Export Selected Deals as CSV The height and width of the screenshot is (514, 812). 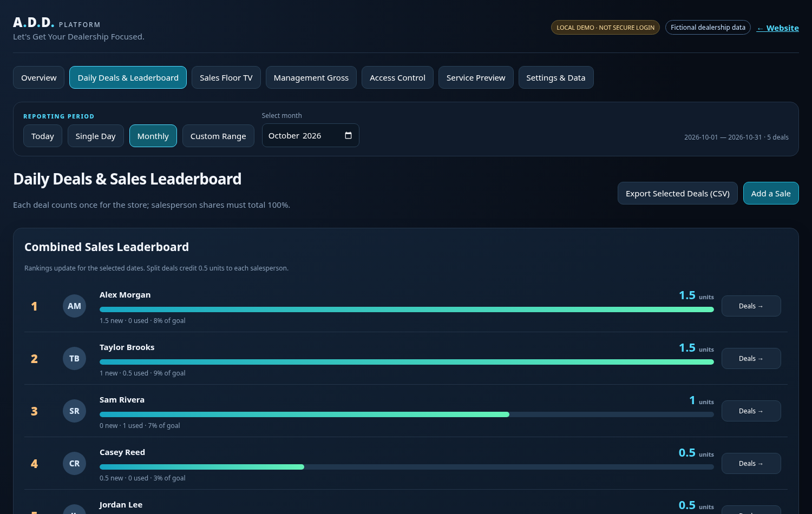[x=677, y=193]
